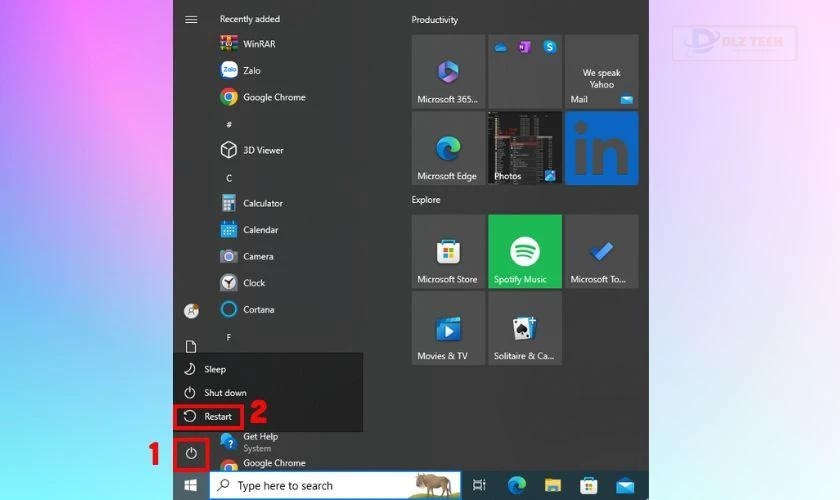
Task: Open the Mail tile
Action: coord(601,71)
